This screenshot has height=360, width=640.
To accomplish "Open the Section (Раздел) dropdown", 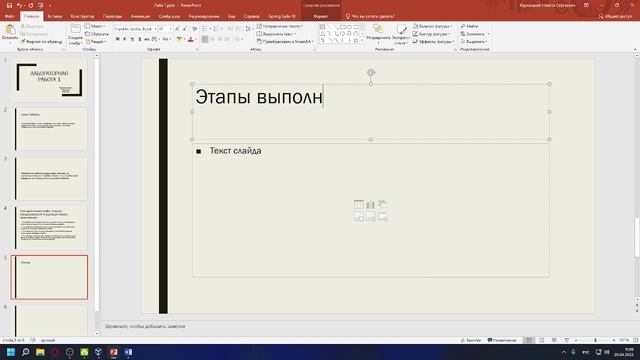I will click(x=96, y=42).
